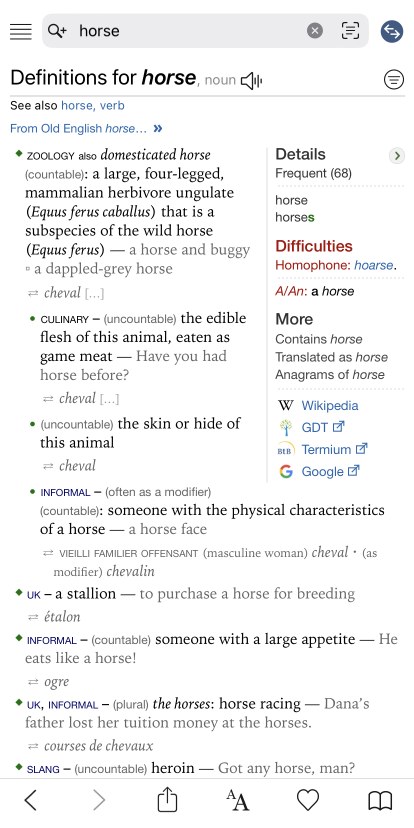This screenshot has height=828, width=414.
Task: Open the definitions filter options icon
Action: pos(393,80)
